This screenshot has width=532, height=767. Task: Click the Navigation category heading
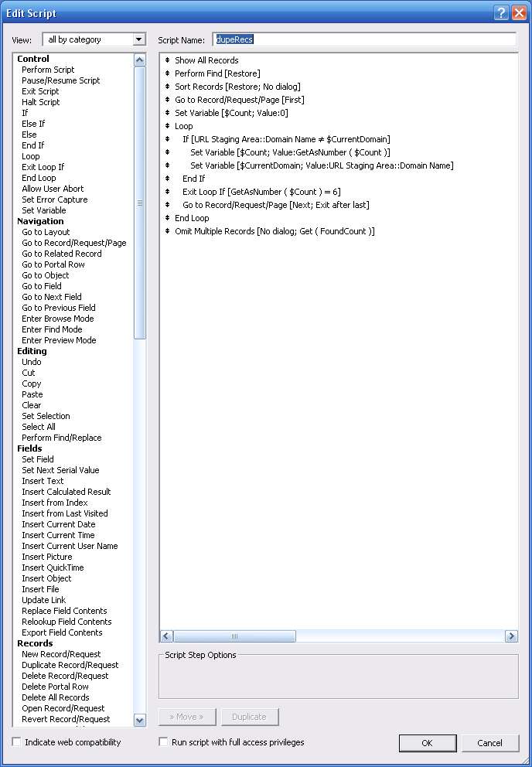pyautogui.click(x=40, y=221)
